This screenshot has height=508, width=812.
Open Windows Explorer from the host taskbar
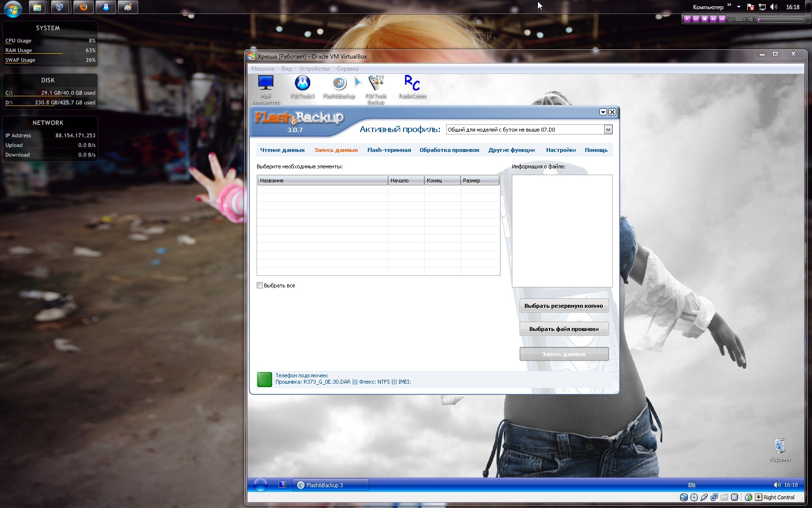click(x=37, y=7)
